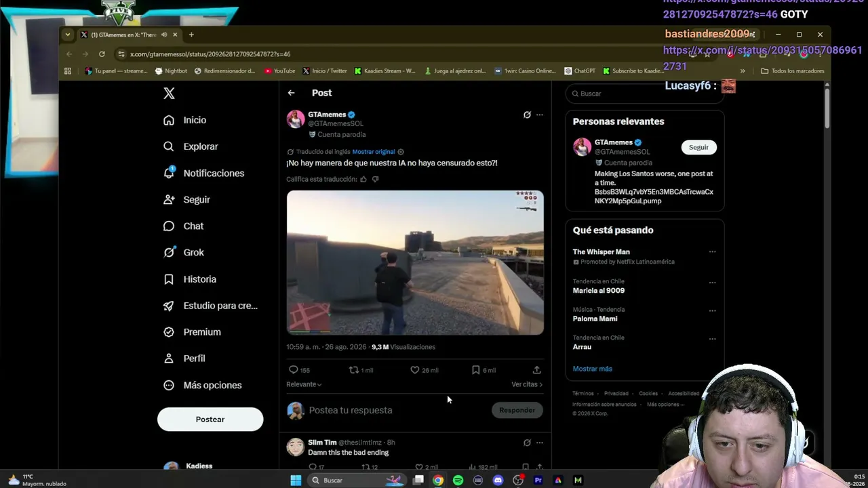Click the Postear button
The image size is (868, 488).
point(210,420)
